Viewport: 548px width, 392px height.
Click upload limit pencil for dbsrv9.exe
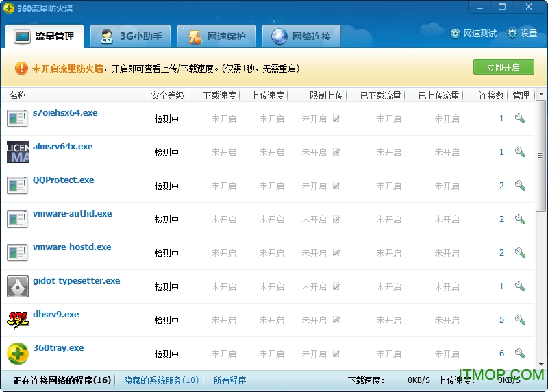point(336,320)
